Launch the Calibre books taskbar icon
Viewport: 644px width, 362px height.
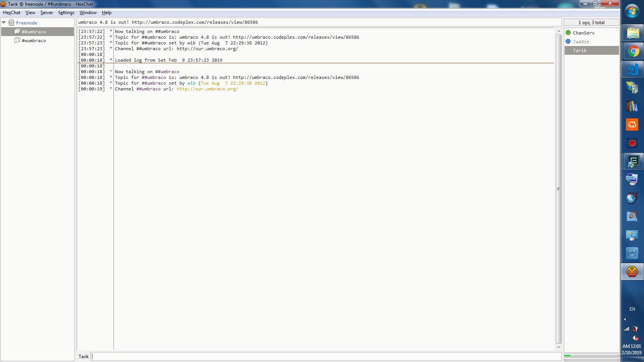coord(632,106)
